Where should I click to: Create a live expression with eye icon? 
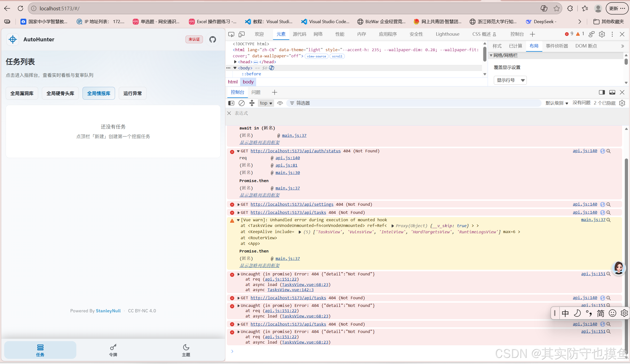click(x=280, y=103)
